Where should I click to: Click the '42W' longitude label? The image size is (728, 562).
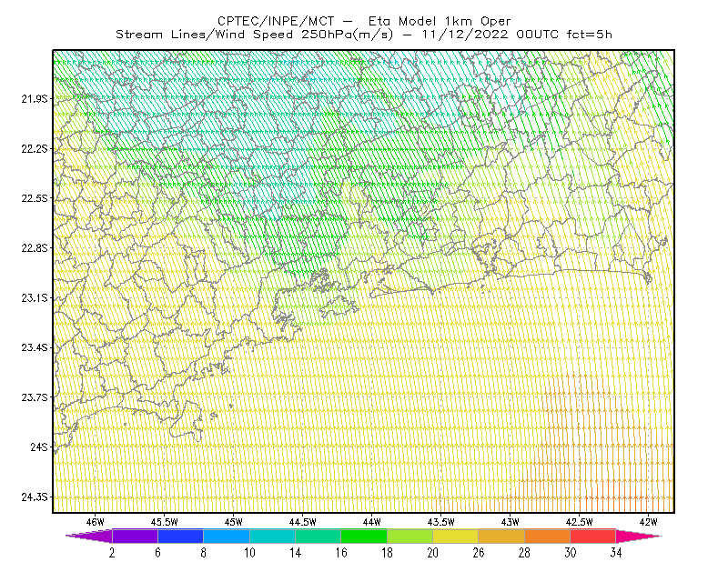tap(648, 522)
